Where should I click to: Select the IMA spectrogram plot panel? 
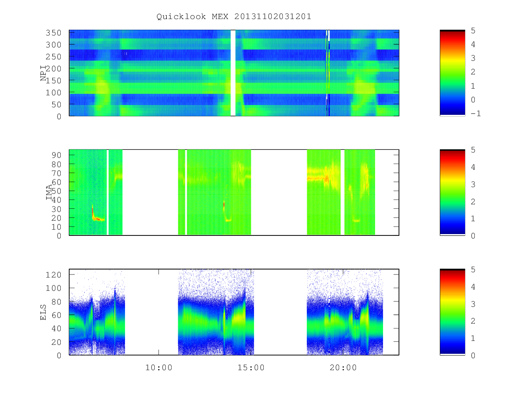pos(234,192)
